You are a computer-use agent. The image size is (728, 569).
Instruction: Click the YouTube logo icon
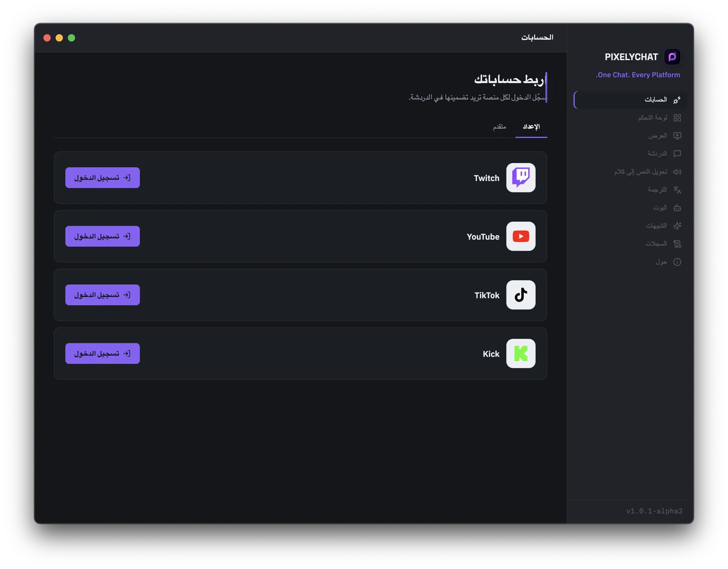click(521, 237)
